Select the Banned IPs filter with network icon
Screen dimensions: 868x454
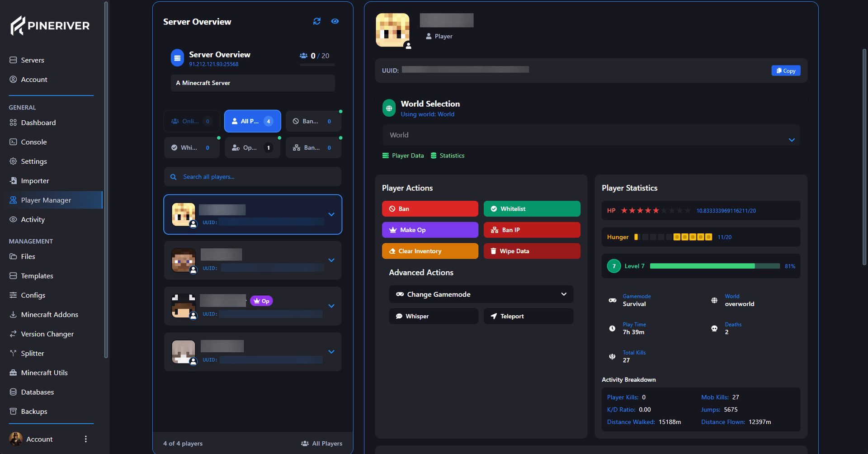click(313, 148)
